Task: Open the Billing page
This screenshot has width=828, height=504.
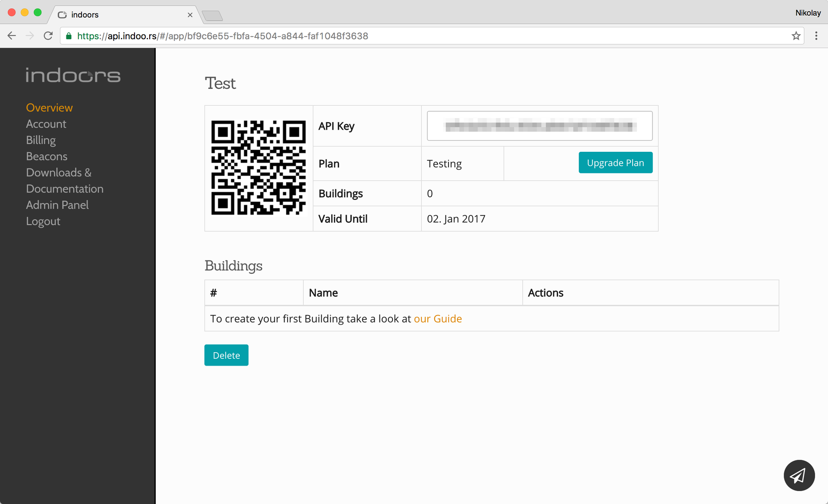Action: pos(41,140)
